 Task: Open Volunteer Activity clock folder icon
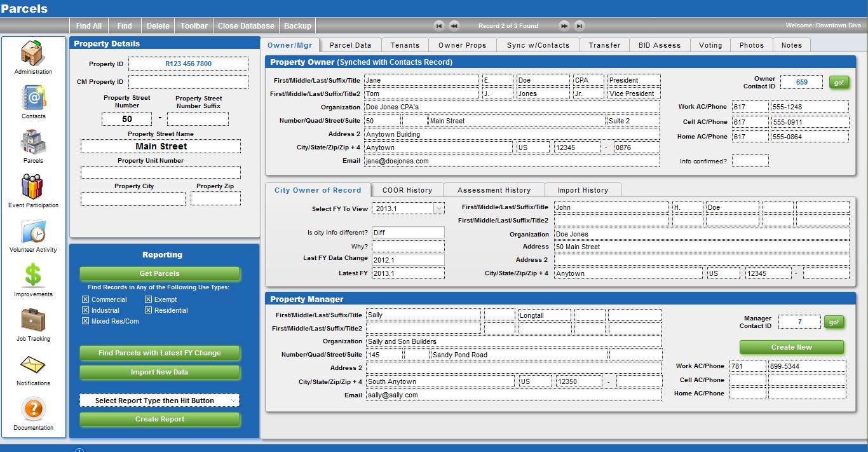pos(33,231)
